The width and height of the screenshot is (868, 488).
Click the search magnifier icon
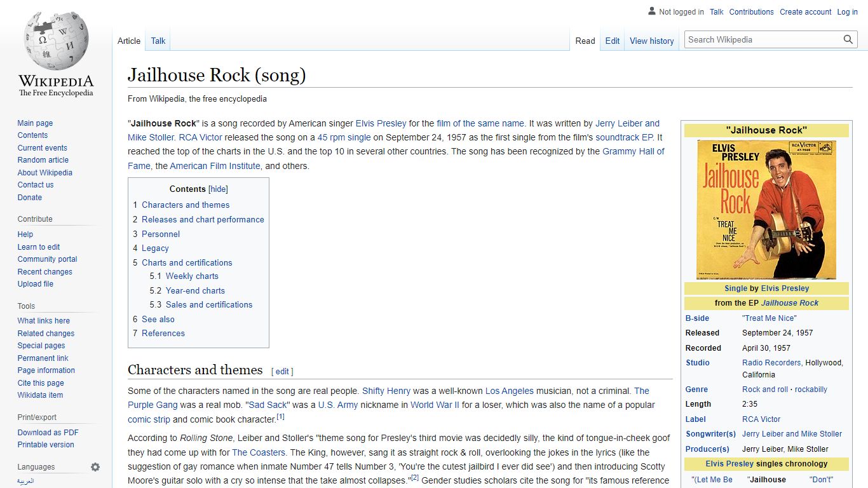click(x=848, y=39)
